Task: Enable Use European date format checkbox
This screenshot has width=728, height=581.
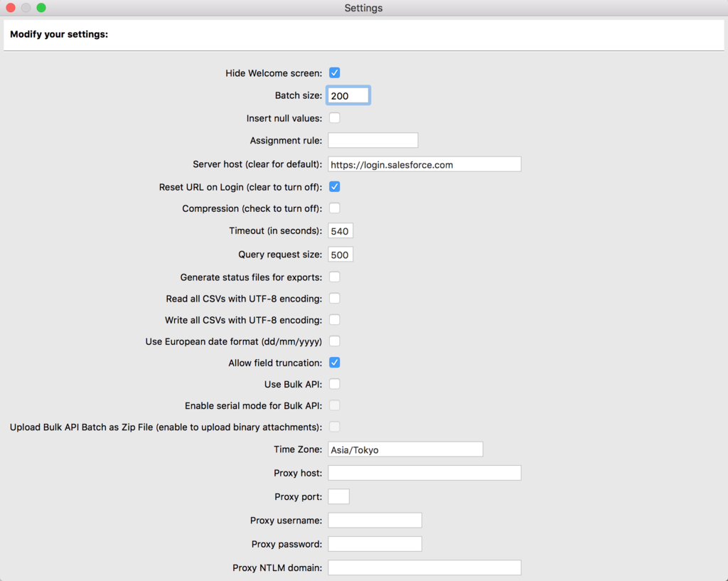Action: coord(334,341)
